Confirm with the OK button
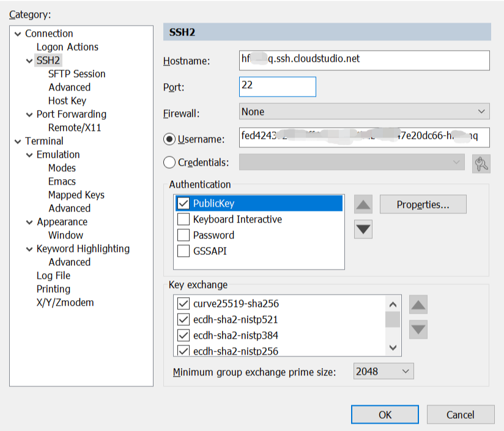The width and height of the screenshot is (504, 431). coord(385,414)
